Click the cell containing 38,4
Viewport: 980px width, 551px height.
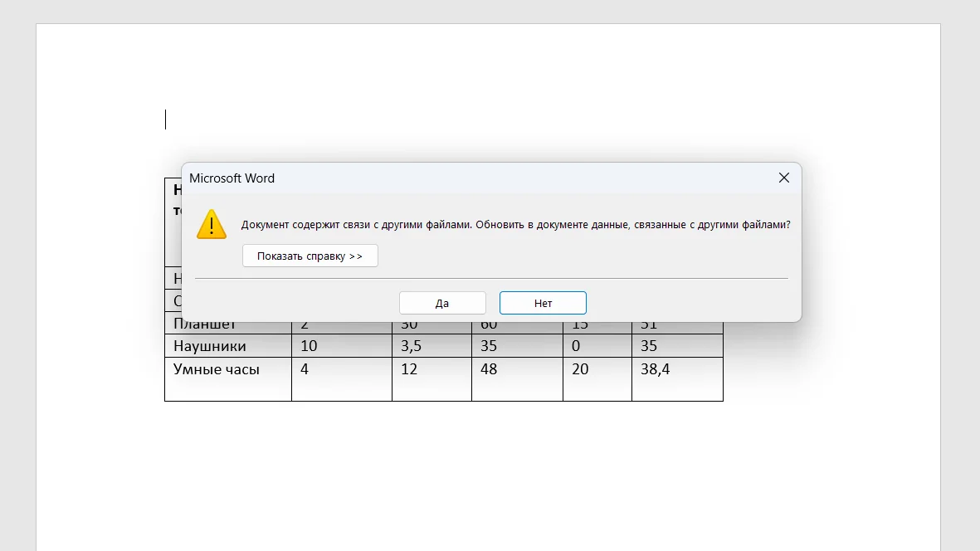tap(655, 370)
